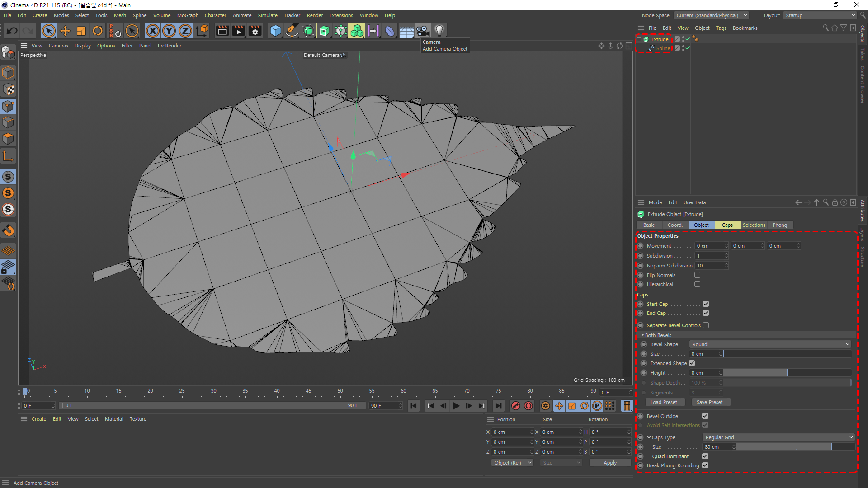Toggle X-axis lock icon

coord(152,31)
